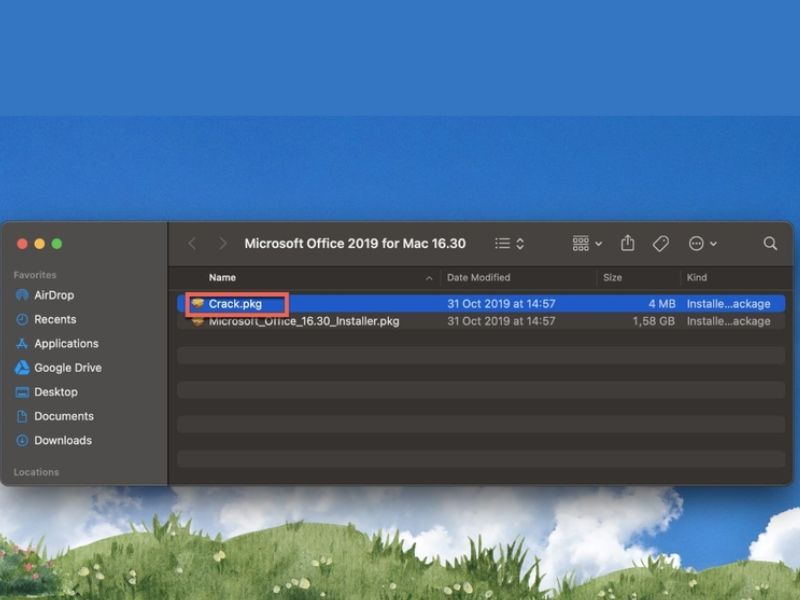Viewport: 800px width, 600px height.
Task: Open the list view switcher
Action: tap(509, 243)
